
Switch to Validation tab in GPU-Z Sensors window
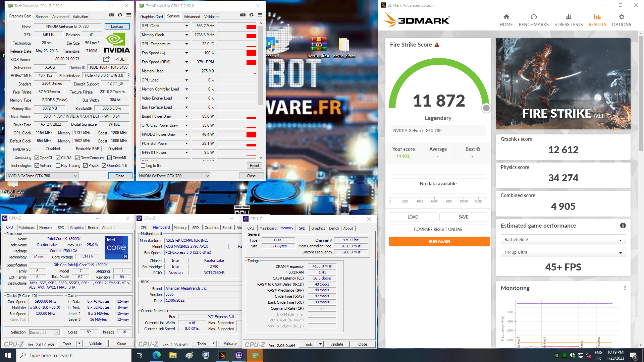[212, 16]
